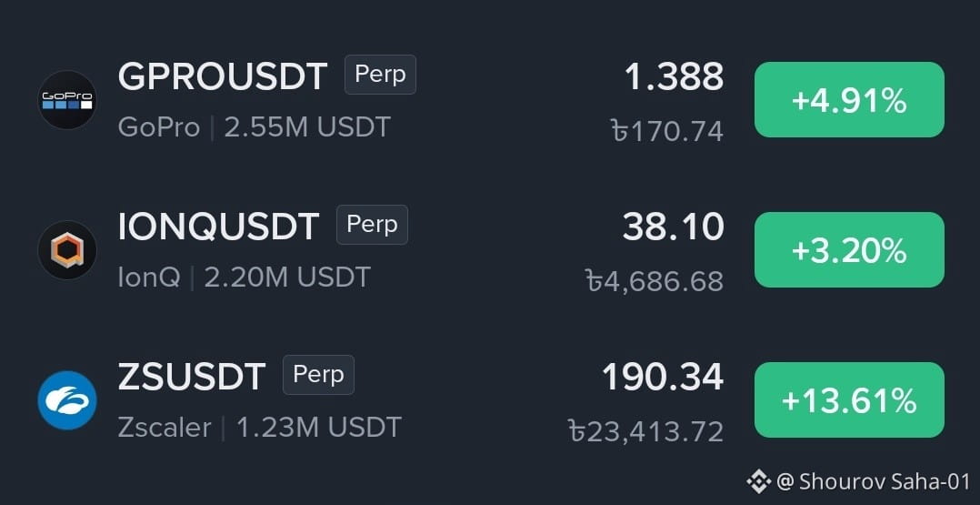Select the Perp tag beside ZSUSDT

click(x=319, y=375)
